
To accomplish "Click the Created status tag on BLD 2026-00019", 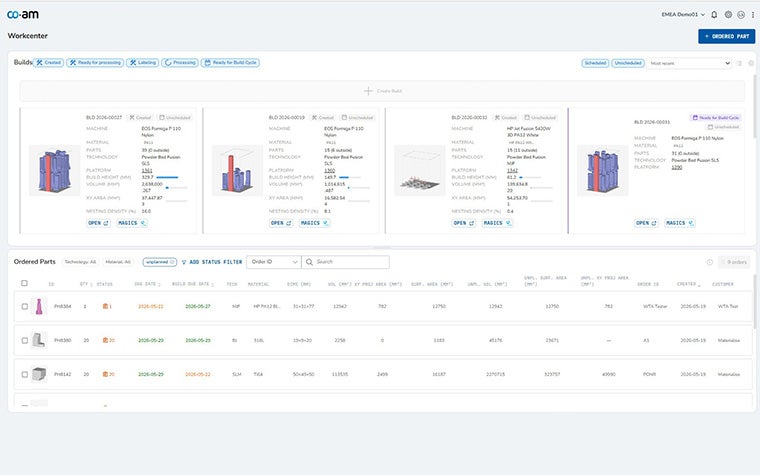I will (323, 117).
